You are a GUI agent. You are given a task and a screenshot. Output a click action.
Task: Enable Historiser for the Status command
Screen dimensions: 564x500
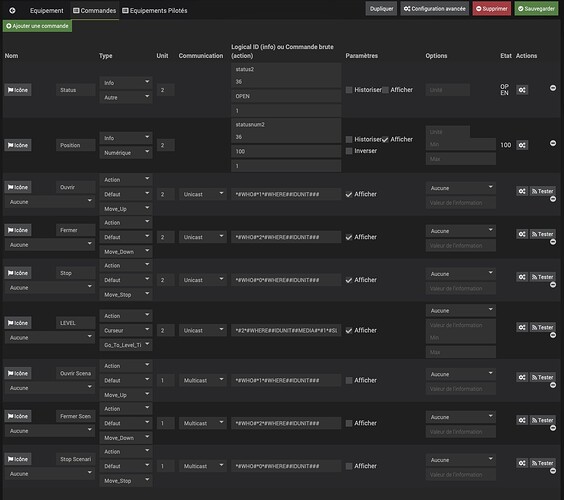(x=349, y=90)
